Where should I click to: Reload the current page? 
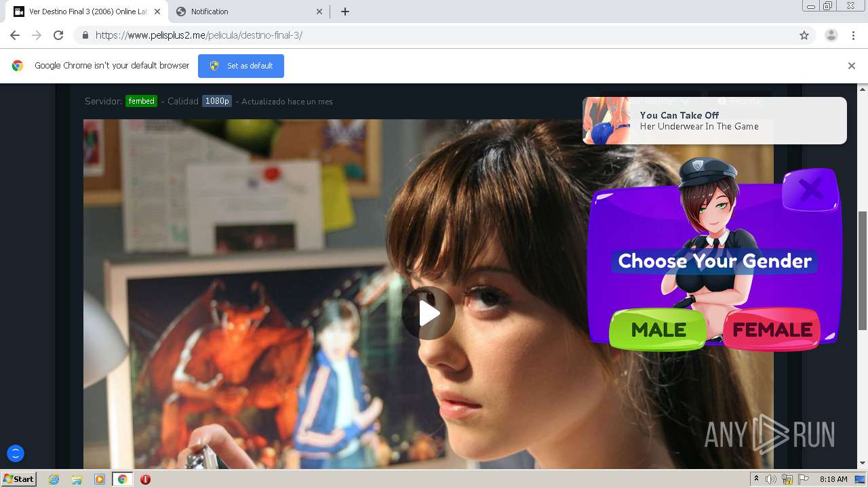[x=58, y=35]
